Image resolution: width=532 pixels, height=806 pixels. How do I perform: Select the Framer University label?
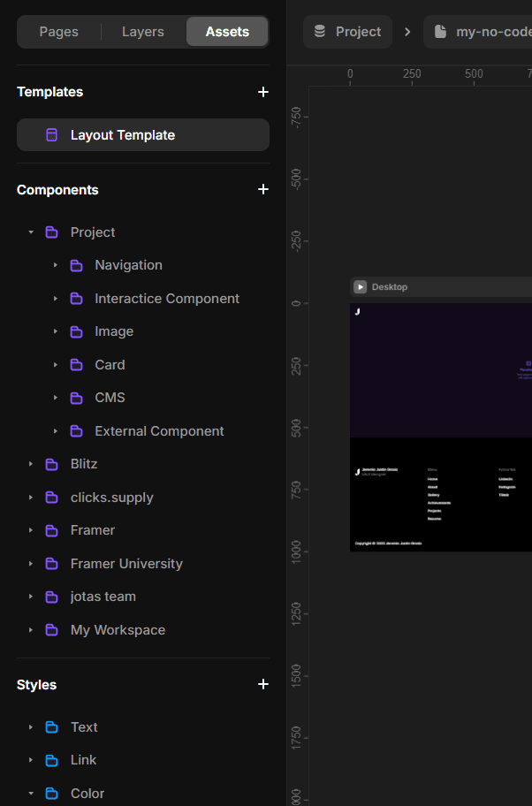(126, 564)
